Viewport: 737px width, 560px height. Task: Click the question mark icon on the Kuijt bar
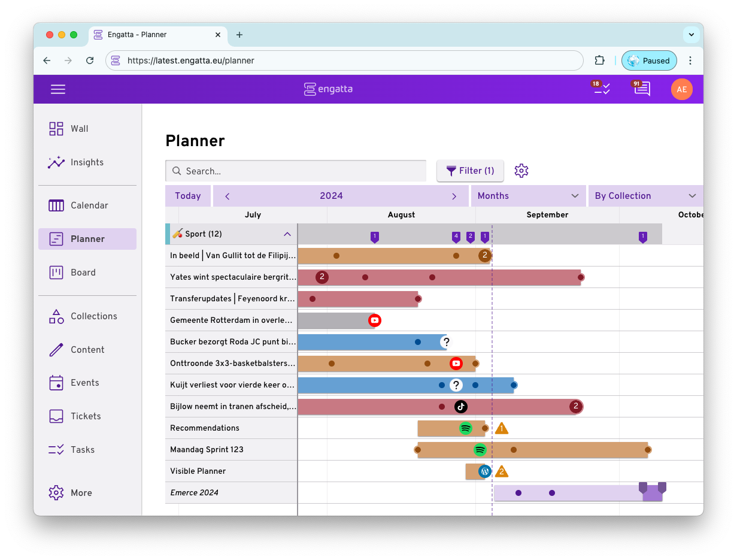[457, 385]
